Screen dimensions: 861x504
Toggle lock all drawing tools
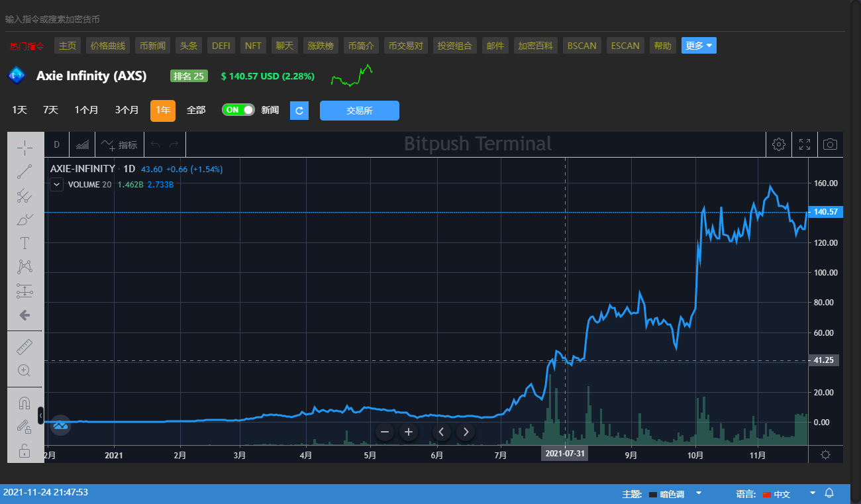(25, 451)
